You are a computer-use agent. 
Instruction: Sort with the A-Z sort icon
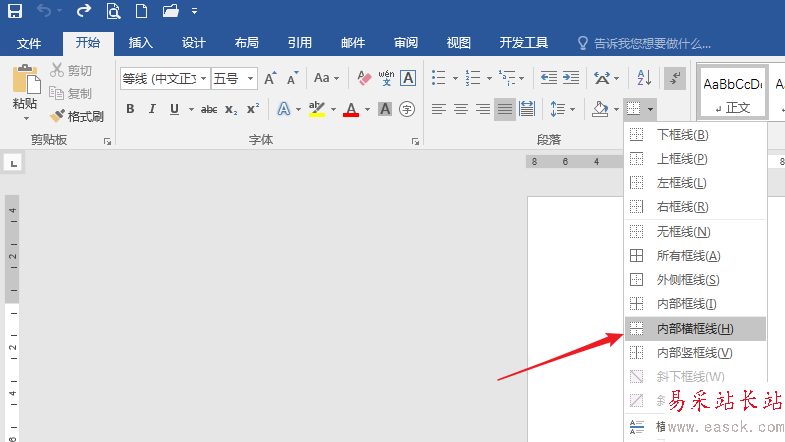(644, 78)
